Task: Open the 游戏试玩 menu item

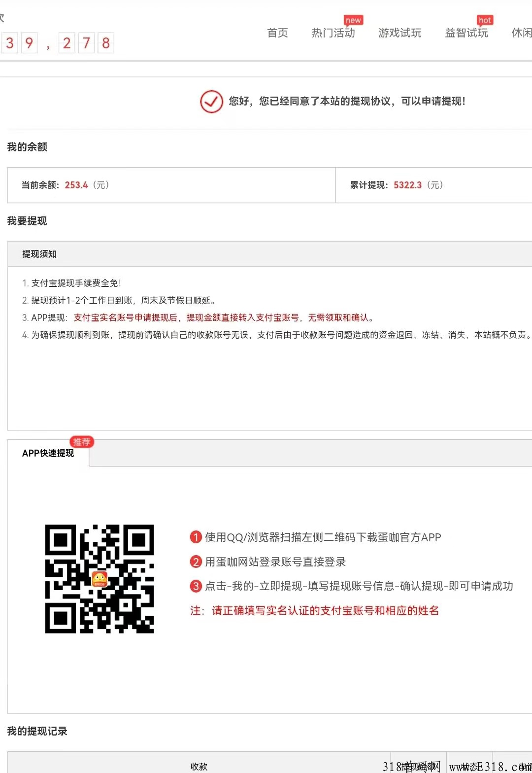Action: 400,33
